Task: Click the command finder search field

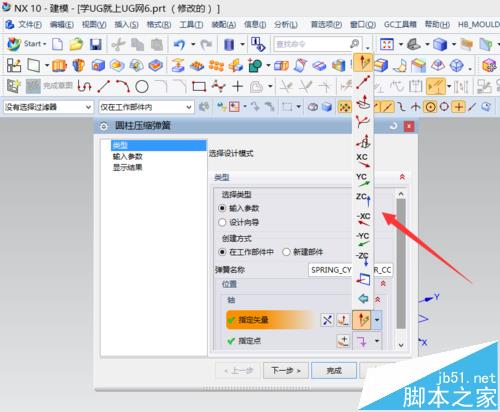Action: (312, 44)
